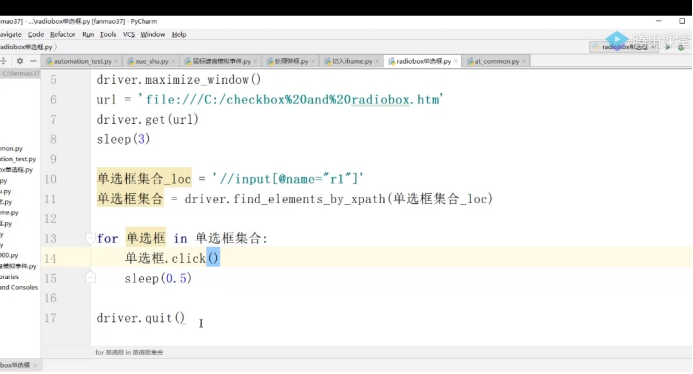This screenshot has width=693, height=374.
Task: Open the Tools menu
Action: 108,34
